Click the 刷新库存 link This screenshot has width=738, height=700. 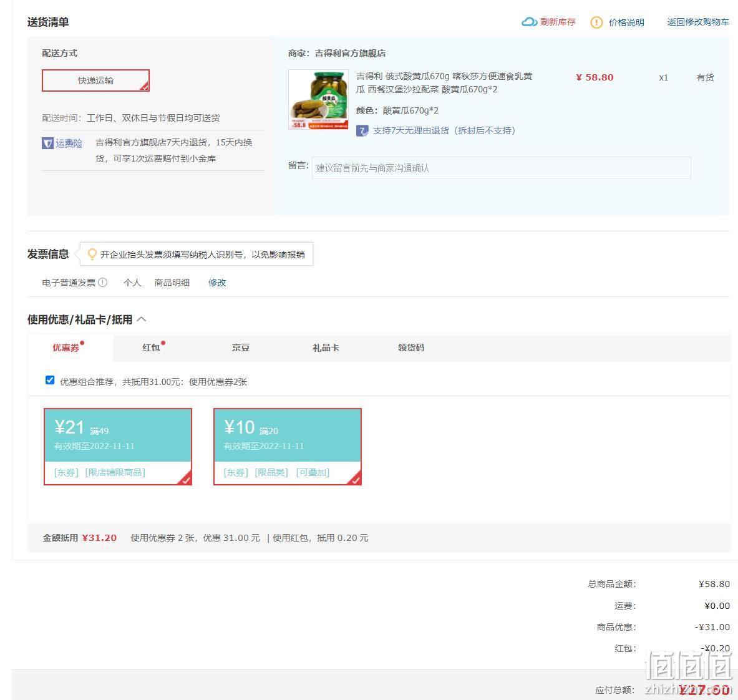click(558, 22)
